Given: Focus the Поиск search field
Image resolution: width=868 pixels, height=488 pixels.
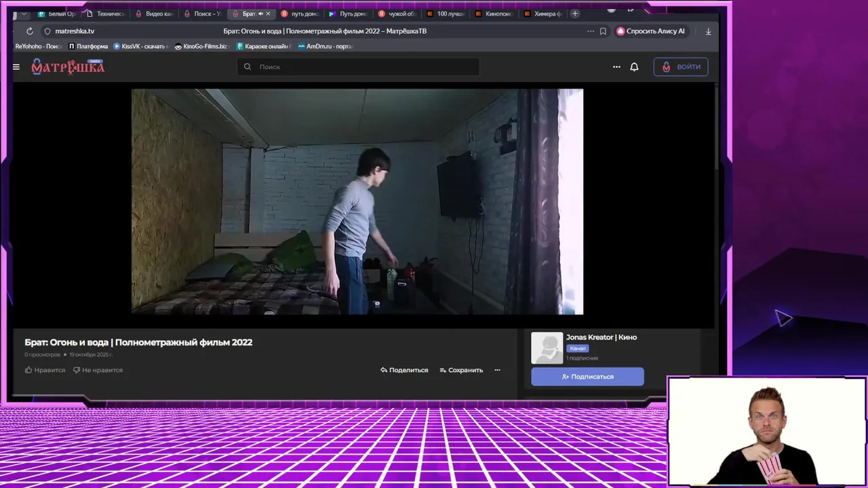Looking at the screenshot, I should (x=358, y=66).
